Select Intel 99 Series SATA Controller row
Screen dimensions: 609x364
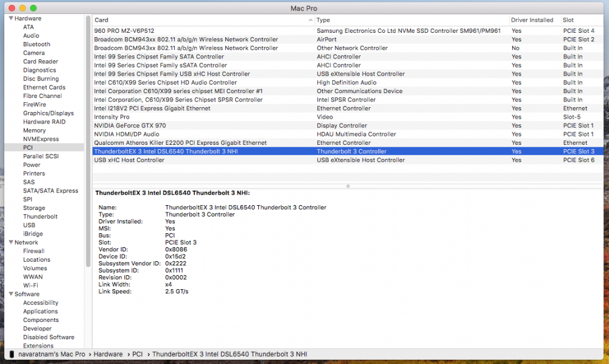348,57
